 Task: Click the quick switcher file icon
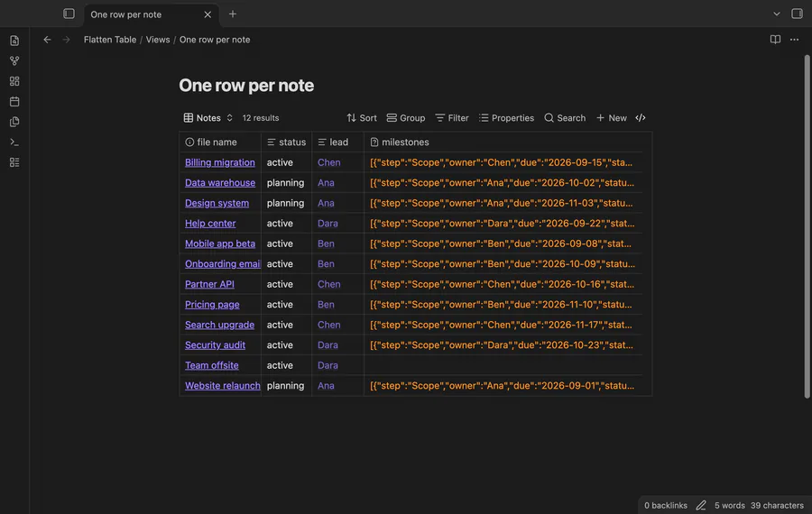(14, 41)
